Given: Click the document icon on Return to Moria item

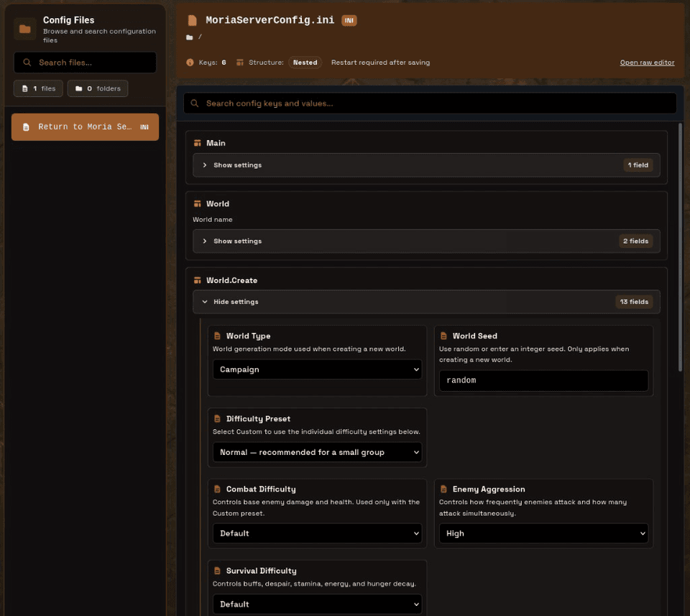Looking at the screenshot, I should [26, 127].
